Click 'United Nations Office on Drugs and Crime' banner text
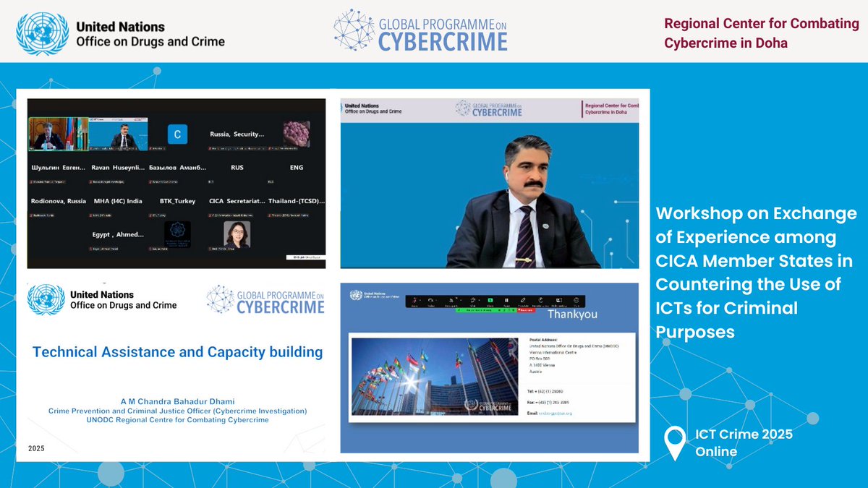The width and height of the screenshot is (868, 488). tap(150, 33)
